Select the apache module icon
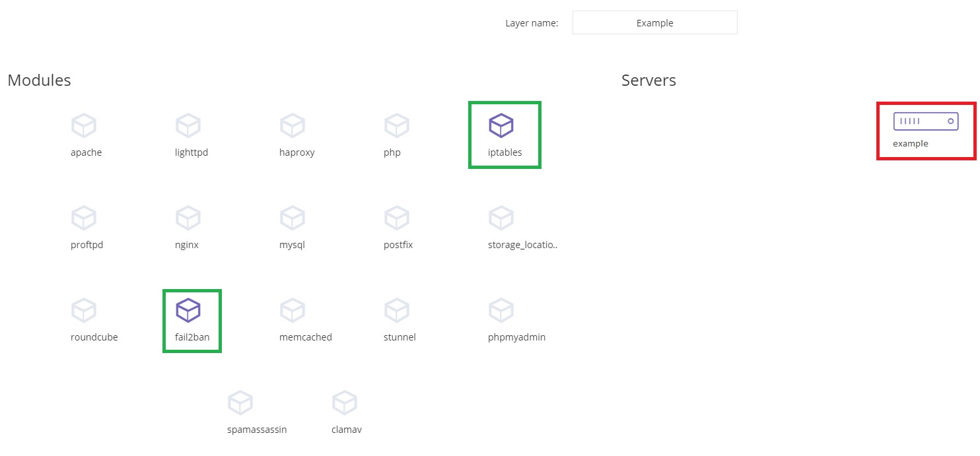The height and width of the screenshot is (456, 980). click(x=84, y=125)
